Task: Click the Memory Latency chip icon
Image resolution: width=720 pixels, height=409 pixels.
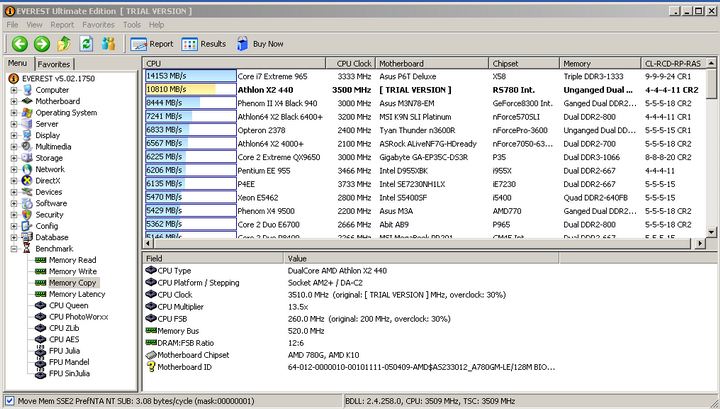Action: pos(40,294)
